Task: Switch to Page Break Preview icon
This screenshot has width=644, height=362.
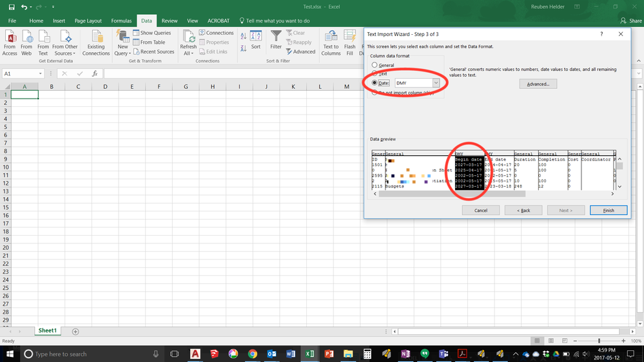Action: pyautogui.click(x=565, y=341)
